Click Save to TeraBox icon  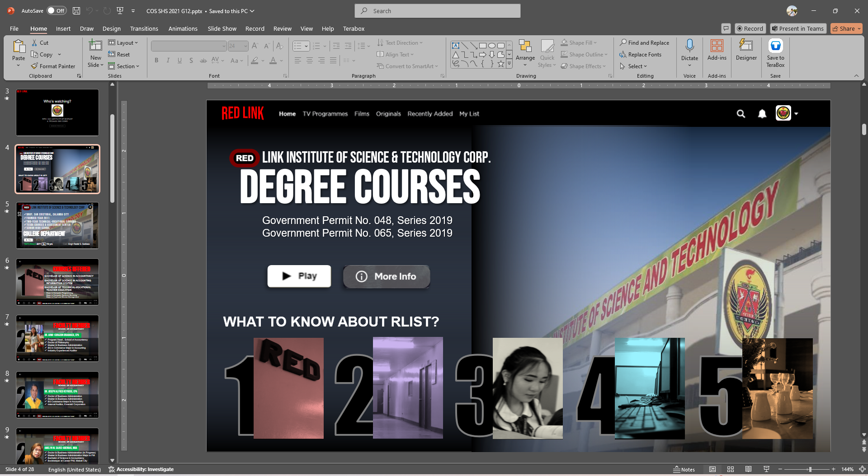click(775, 46)
